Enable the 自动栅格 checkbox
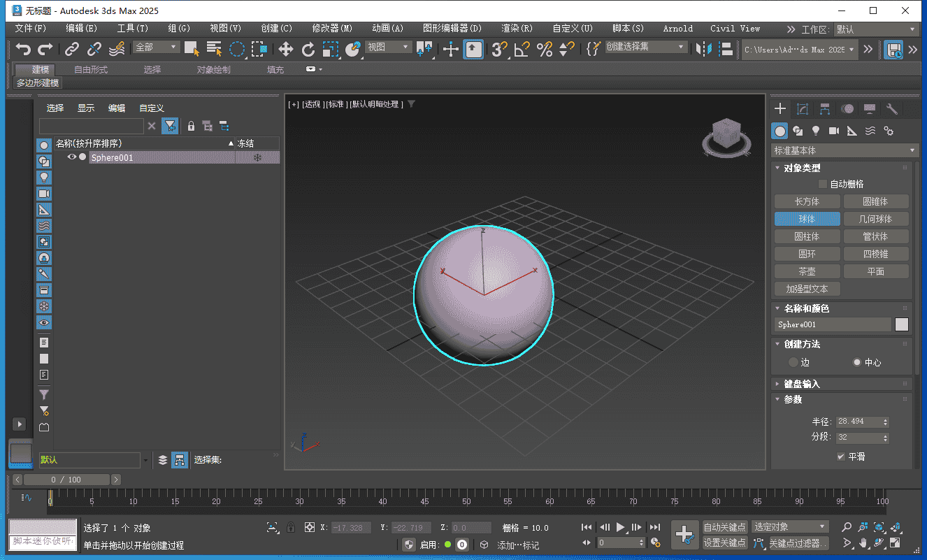The width and height of the screenshot is (927, 560). point(823,184)
